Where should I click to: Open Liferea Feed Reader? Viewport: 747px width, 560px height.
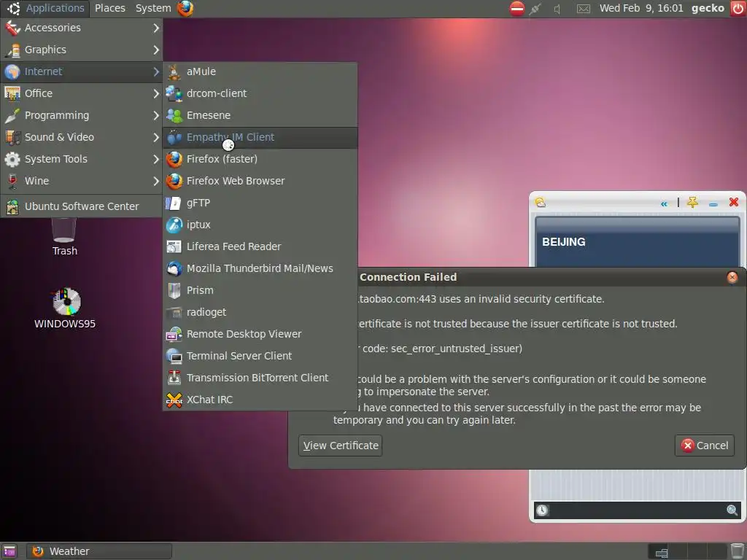260,246
